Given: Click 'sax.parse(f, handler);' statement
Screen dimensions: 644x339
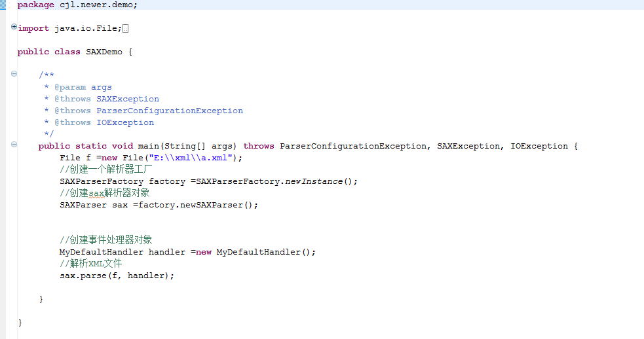Looking at the screenshot, I should tap(117, 276).
